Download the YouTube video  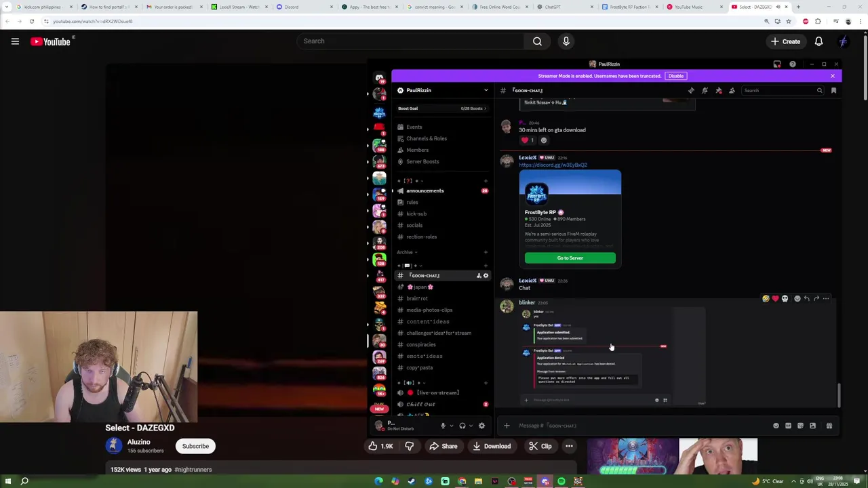click(x=492, y=446)
